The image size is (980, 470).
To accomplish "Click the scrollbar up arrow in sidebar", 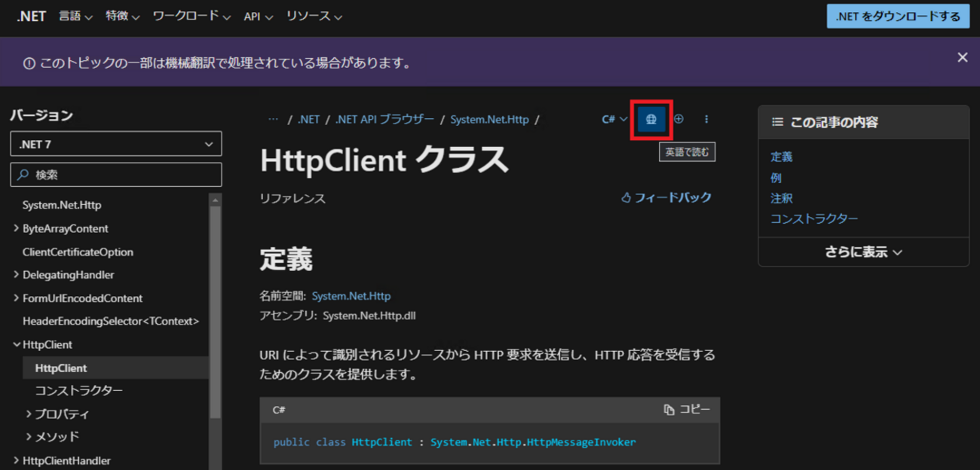I will coord(216,200).
